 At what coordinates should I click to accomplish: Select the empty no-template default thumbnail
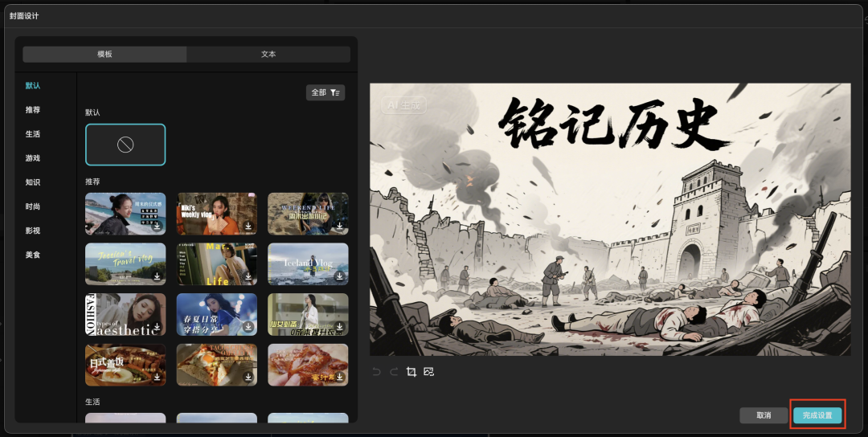tap(125, 145)
